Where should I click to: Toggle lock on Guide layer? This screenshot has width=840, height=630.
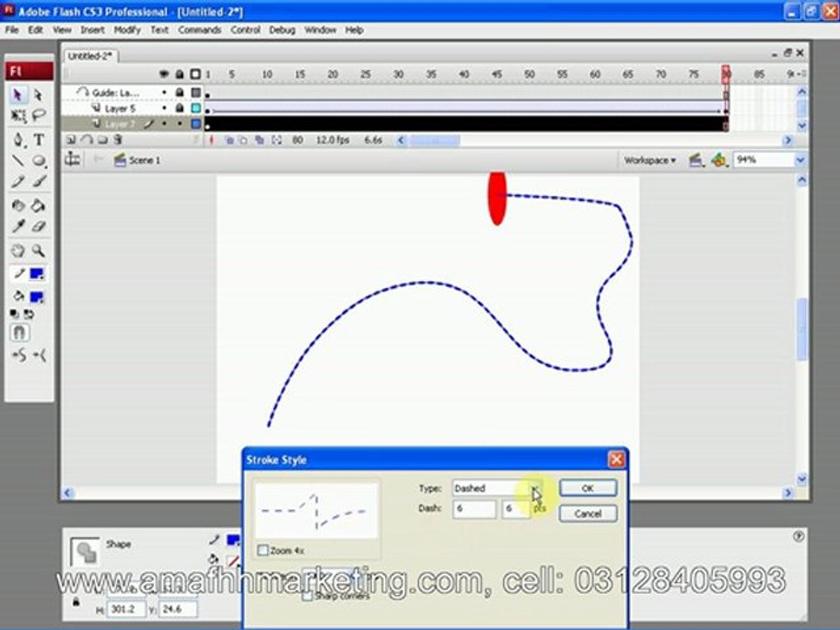(x=179, y=93)
